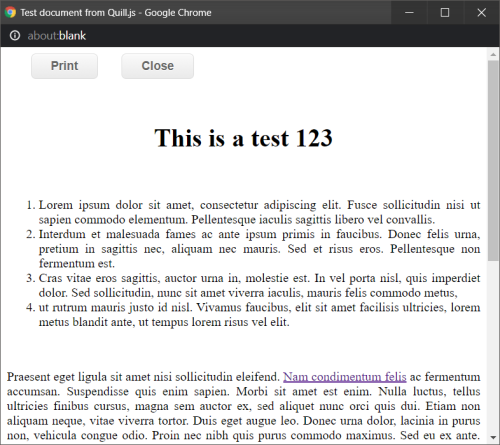Click list item two starting Interdum et
500x445 pixels.
pos(259,249)
